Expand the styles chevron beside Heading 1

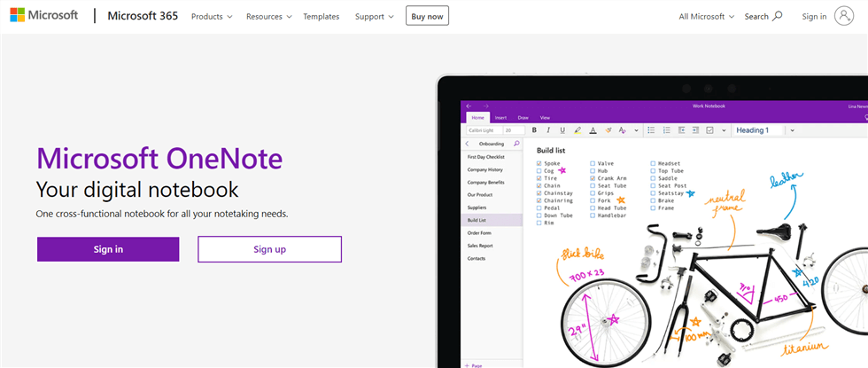[x=792, y=130]
